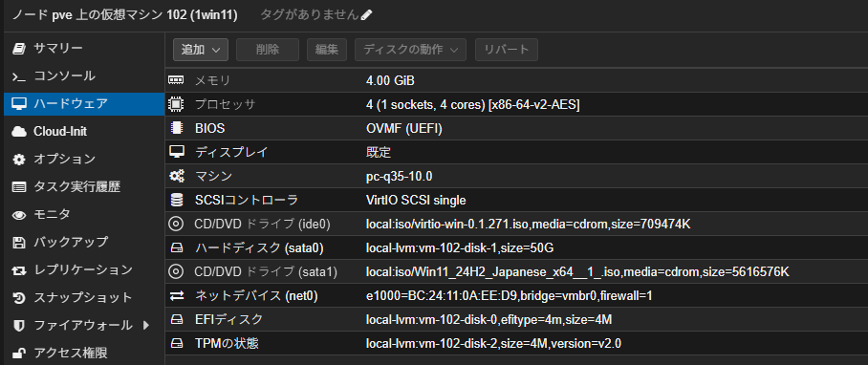The width and height of the screenshot is (868, 365).
Task: Open the オプション sidebar tab
Action: click(x=83, y=160)
